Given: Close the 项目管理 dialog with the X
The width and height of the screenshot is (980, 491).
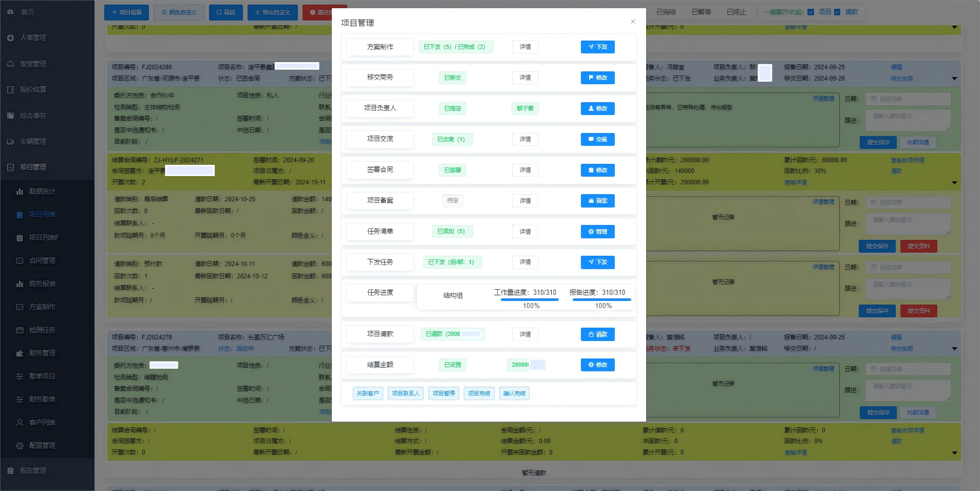Looking at the screenshot, I should (633, 22).
